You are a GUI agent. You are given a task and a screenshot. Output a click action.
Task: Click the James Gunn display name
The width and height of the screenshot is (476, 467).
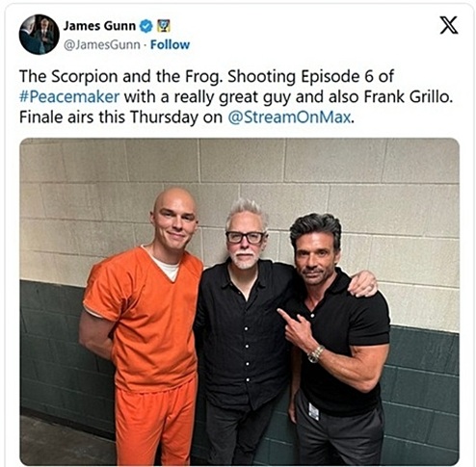coord(99,26)
